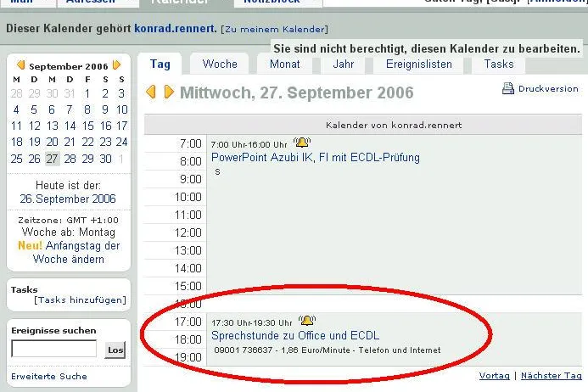Click the September 2006 month title
The width and height of the screenshot is (588, 392).
(x=69, y=66)
